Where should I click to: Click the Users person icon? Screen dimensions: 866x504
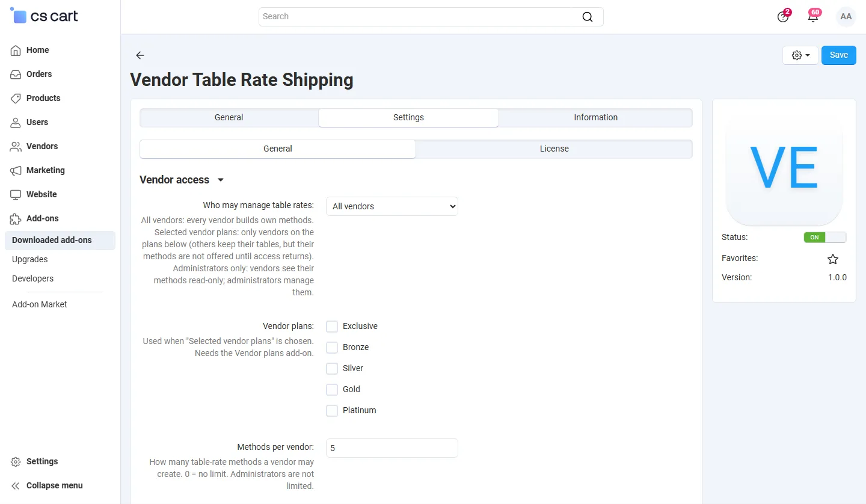16,123
